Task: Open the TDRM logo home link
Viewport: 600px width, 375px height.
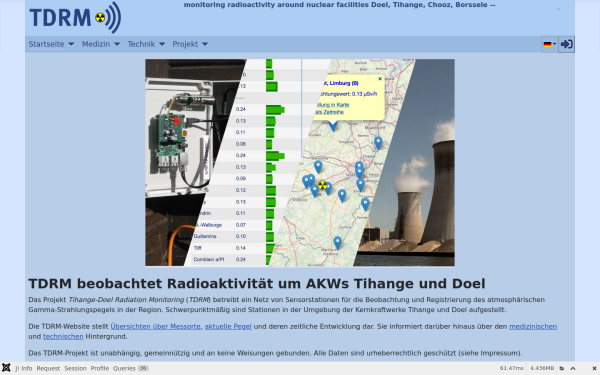Action: (75, 18)
